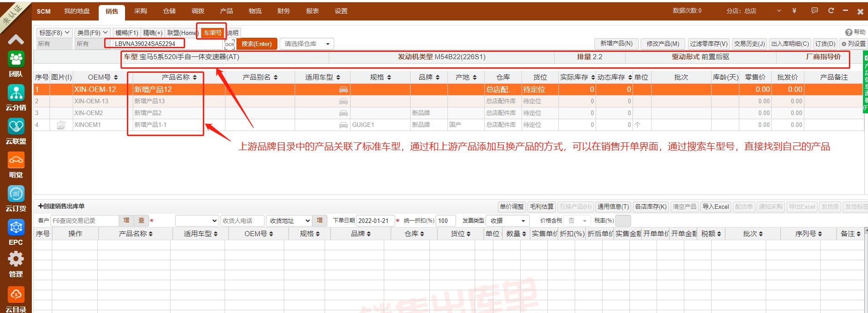Screen dimensions: 868x313
Task: Click the OCR scan icon beside search box
Action: click(x=230, y=44)
